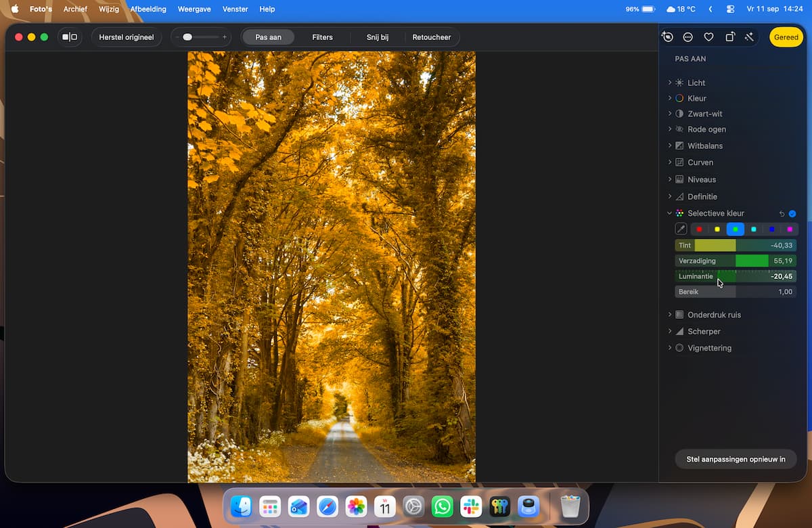
Task: Click the zoom slider in the toolbar
Action: pos(201,37)
